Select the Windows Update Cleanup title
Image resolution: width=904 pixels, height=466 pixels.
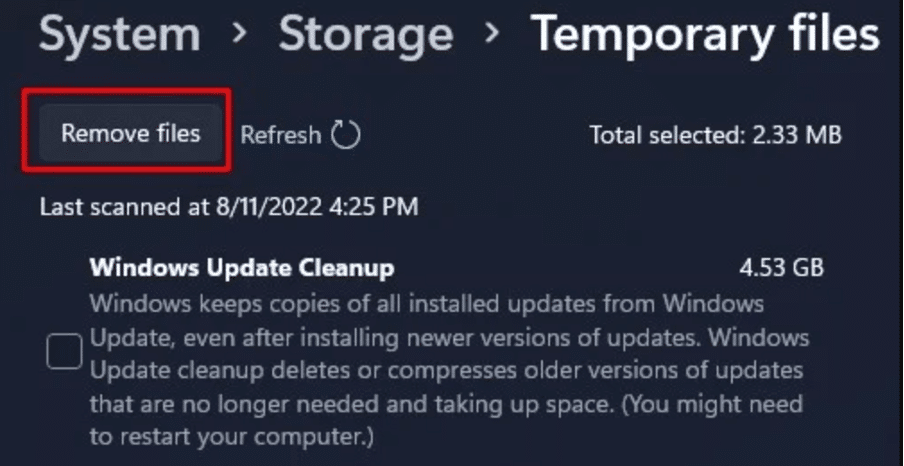tap(242, 268)
